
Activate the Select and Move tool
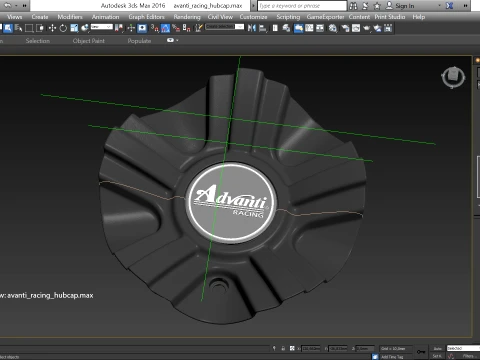(x=52, y=28)
